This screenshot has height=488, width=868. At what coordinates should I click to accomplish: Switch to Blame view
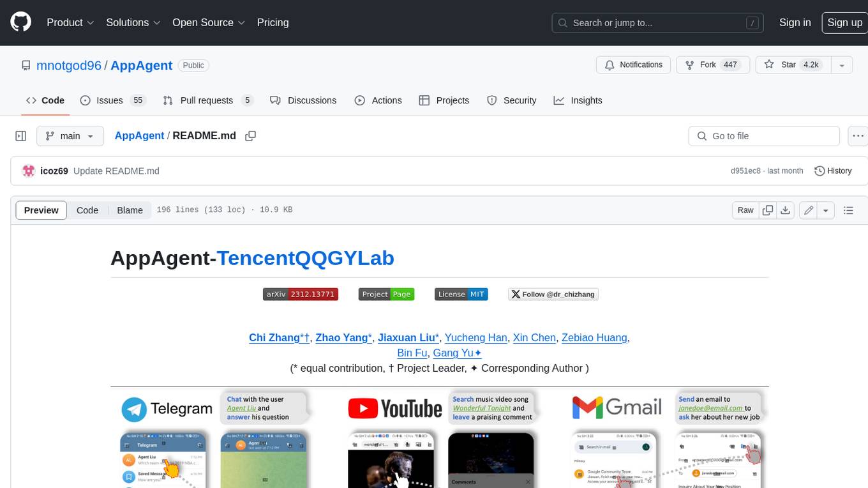pyautogui.click(x=130, y=210)
